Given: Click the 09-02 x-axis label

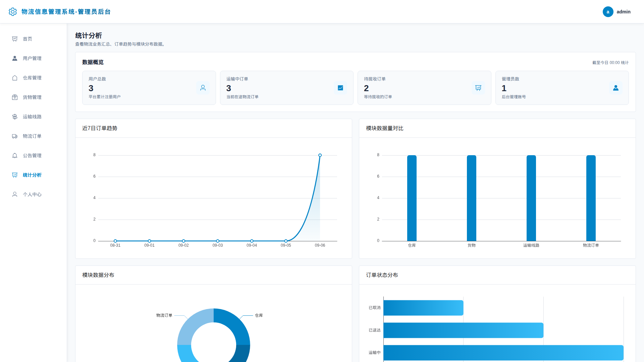Looking at the screenshot, I should point(183,245).
